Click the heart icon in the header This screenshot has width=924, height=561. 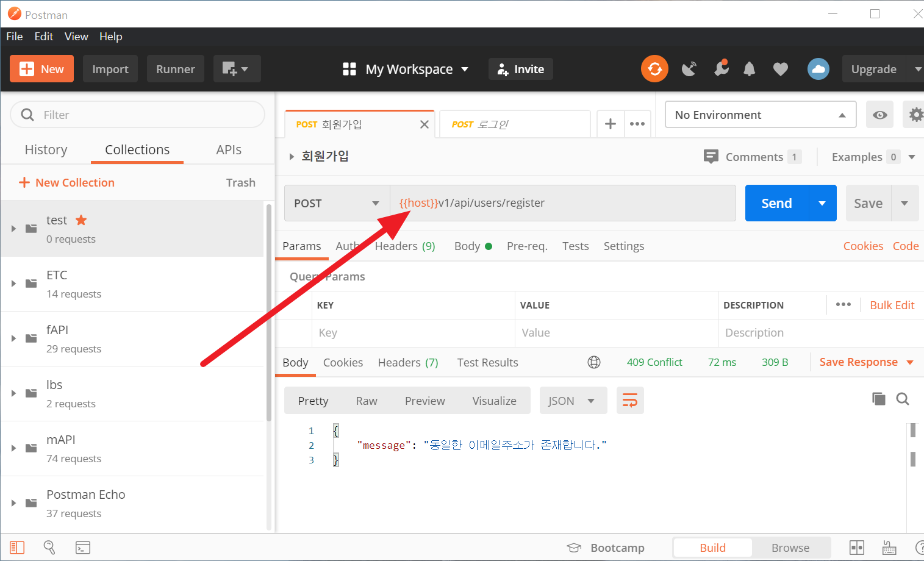tap(781, 70)
